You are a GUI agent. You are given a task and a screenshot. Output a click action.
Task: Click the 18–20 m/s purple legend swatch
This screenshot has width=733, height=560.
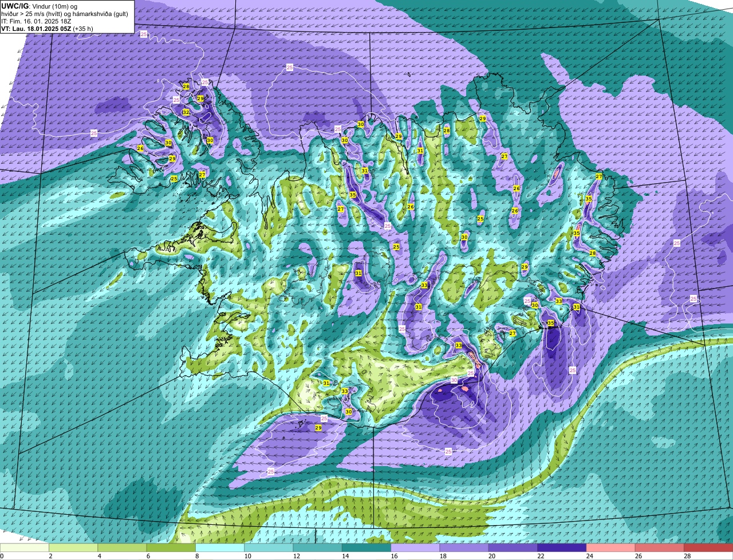coord(464,547)
